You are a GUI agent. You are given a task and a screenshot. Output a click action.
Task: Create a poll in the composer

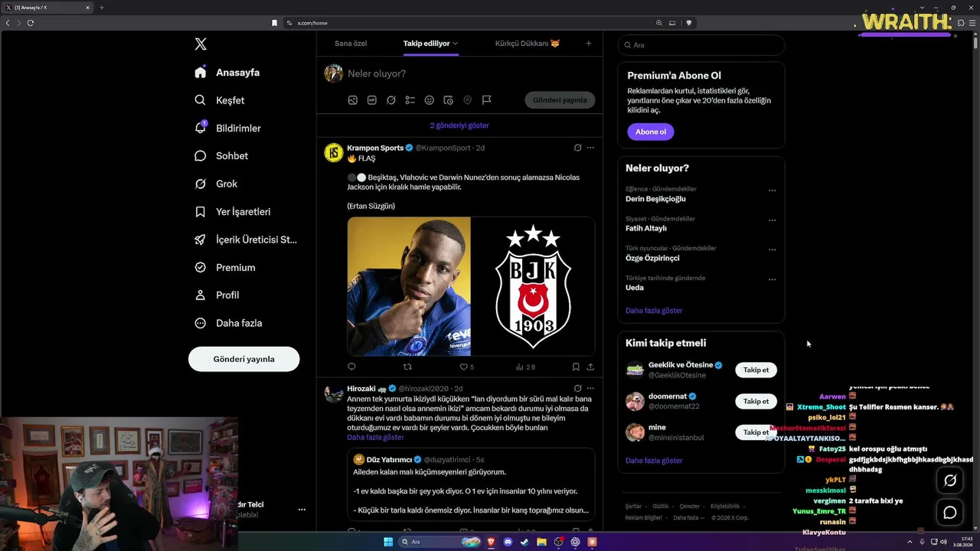(410, 100)
